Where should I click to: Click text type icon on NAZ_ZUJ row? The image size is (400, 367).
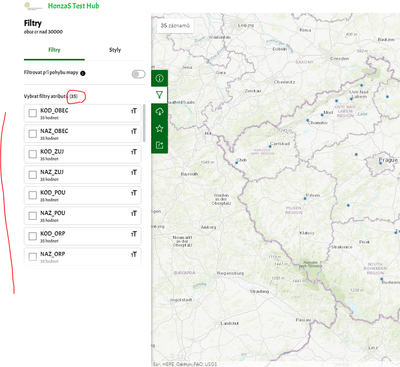click(134, 172)
